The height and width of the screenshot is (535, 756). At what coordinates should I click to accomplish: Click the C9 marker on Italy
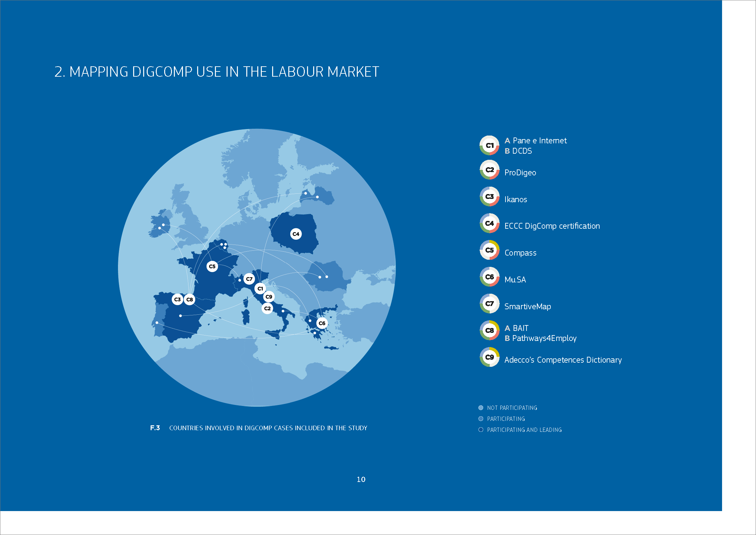pyautogui.click(x=269, y=297)
